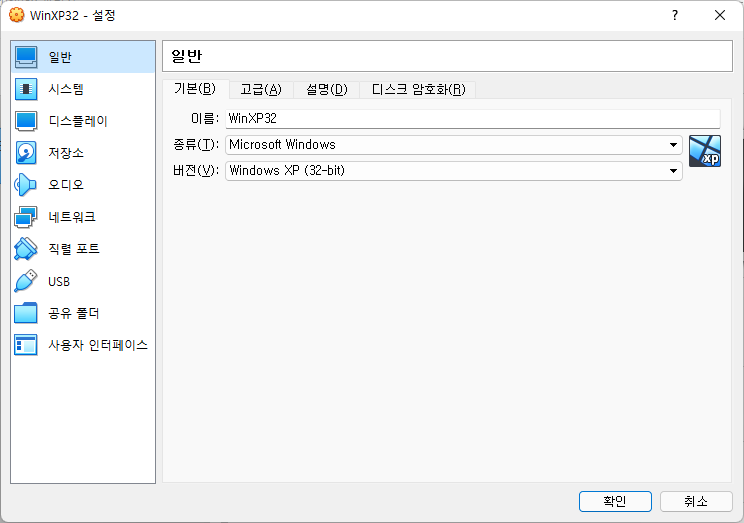The height and width of the screenshot is (523, 744).
Task: Click the 직렬 포트 connector icon
Action: click(x=26, y=249)
